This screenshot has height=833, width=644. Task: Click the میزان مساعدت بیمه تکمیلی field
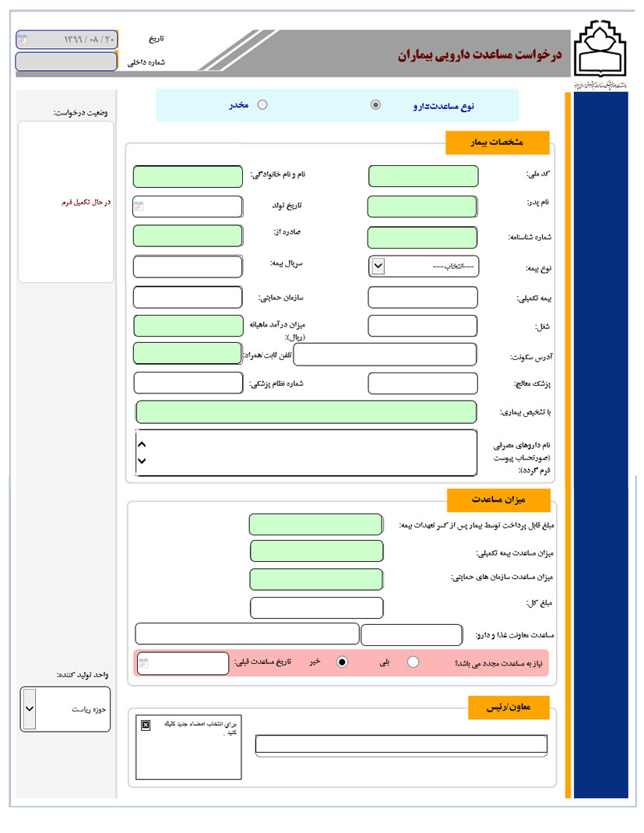[316, 551]
